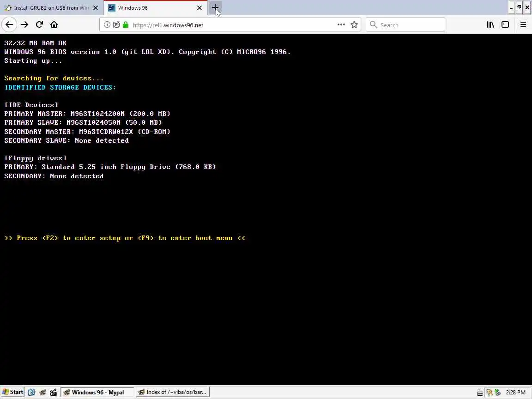Click 'SECONDARY SLAVE: None detected' line
This screenshot has height=399, width=532.
(66, 140)
